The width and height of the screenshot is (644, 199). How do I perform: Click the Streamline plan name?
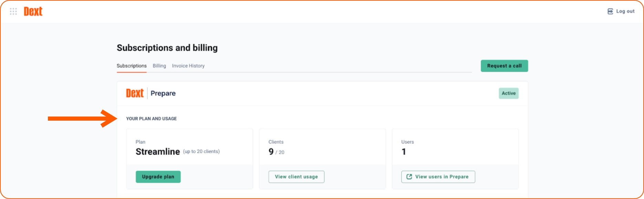(158, 152)
